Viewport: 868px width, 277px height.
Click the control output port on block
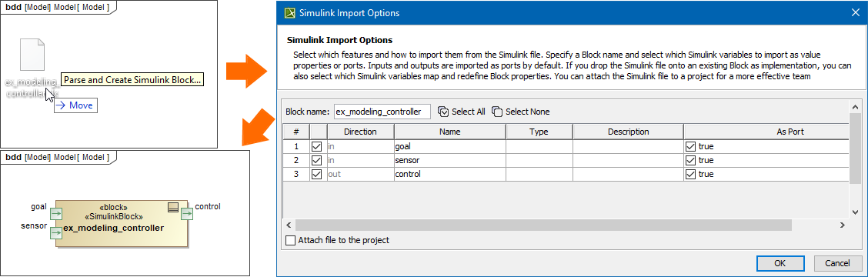coord(187,214)
